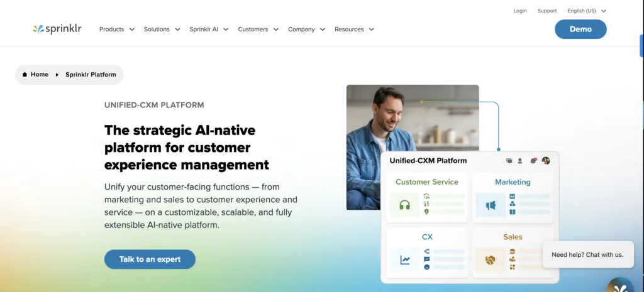644x292 pixels.
Task: Click the line chart icon in CX card
Action: pos(405,260)
